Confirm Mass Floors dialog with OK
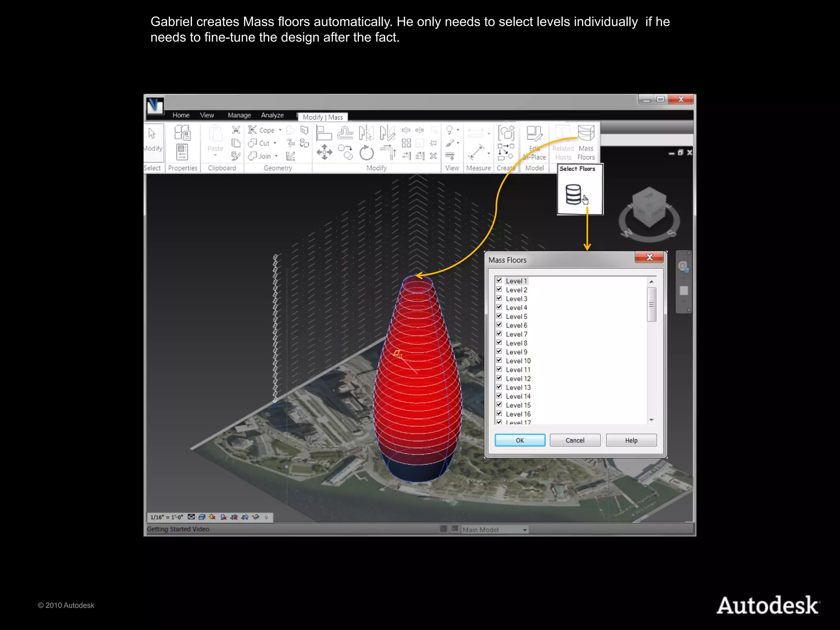The width and height of the screenshot is (840, 630). click(520, 440)
